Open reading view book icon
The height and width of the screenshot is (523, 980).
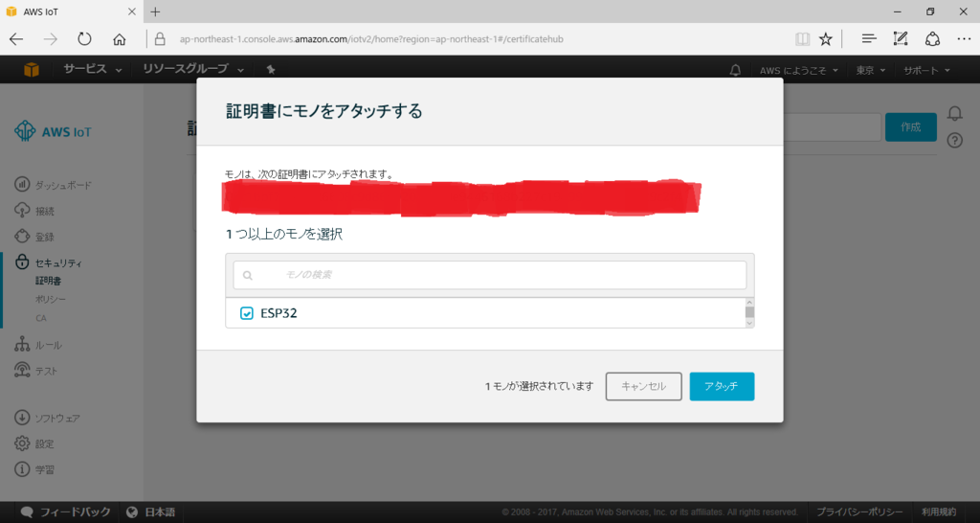[803, 39]
